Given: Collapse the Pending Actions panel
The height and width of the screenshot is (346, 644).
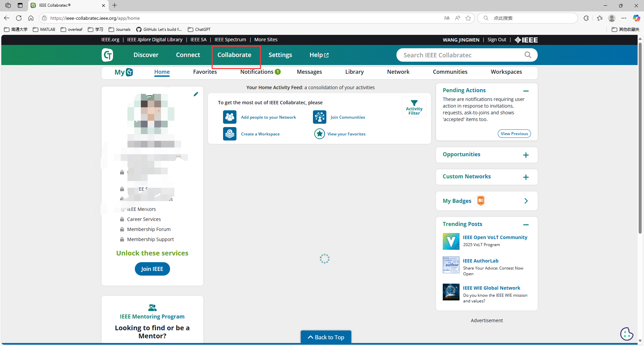Looking at the screenshot, I should tap(526, 91).
